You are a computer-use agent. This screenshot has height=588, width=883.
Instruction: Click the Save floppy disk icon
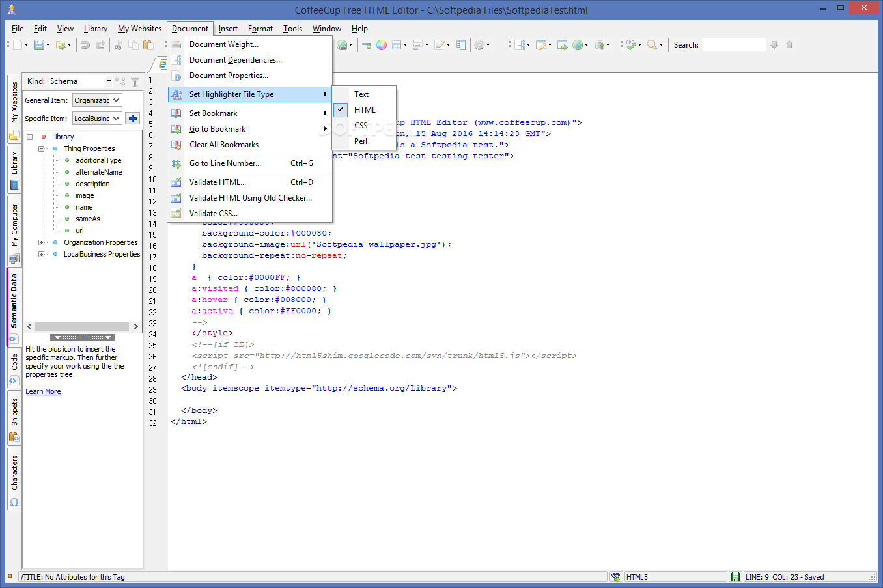[x=39, y=45]
